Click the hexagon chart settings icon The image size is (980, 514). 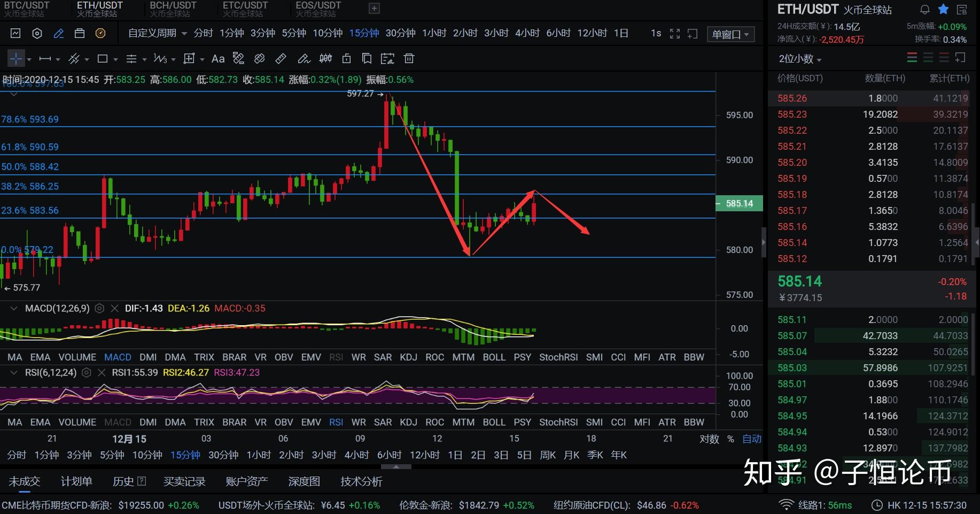point(37,33)
